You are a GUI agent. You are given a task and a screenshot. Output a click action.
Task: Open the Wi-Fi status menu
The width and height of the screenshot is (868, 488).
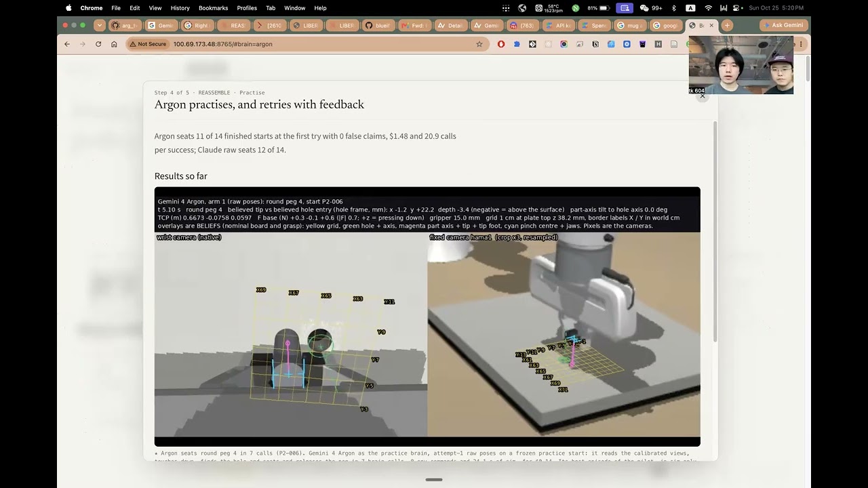(709, 8)
